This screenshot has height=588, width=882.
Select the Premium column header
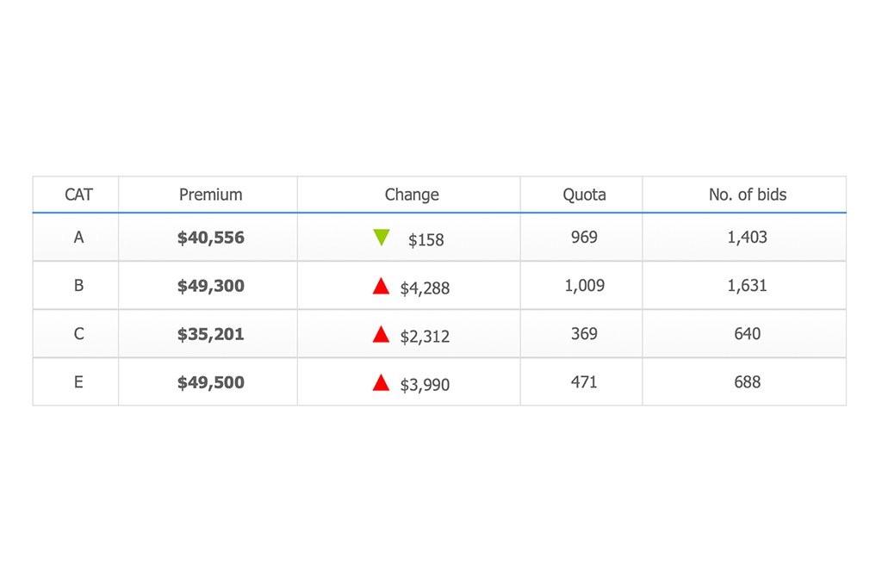coord(210,195)
